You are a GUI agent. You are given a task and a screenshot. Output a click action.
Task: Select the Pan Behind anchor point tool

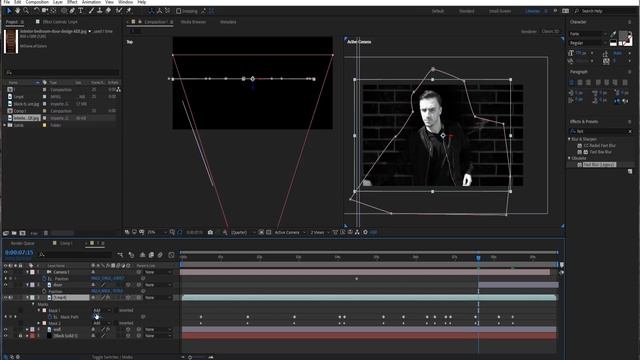coord(53,11)
